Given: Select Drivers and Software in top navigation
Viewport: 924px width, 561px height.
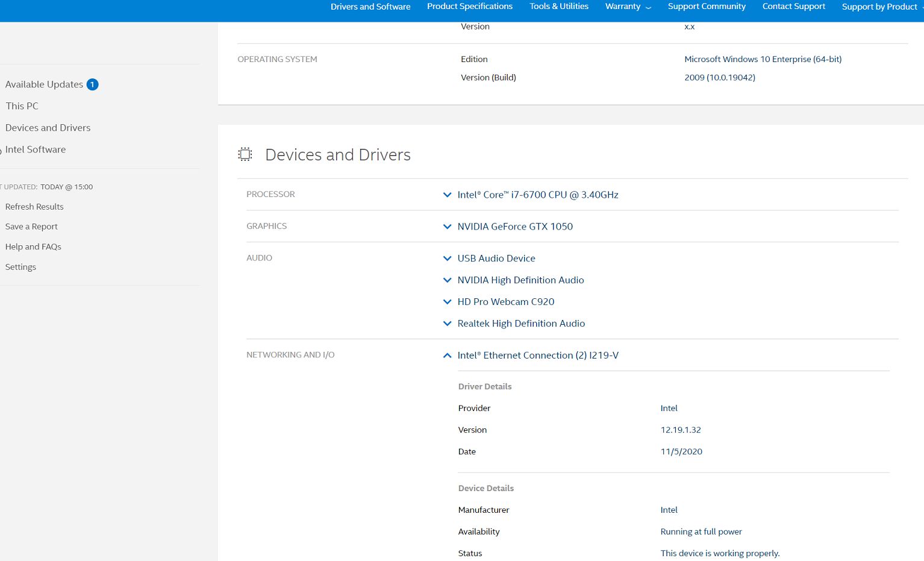Looking at the screenshot, I should (x=370, y=7).
